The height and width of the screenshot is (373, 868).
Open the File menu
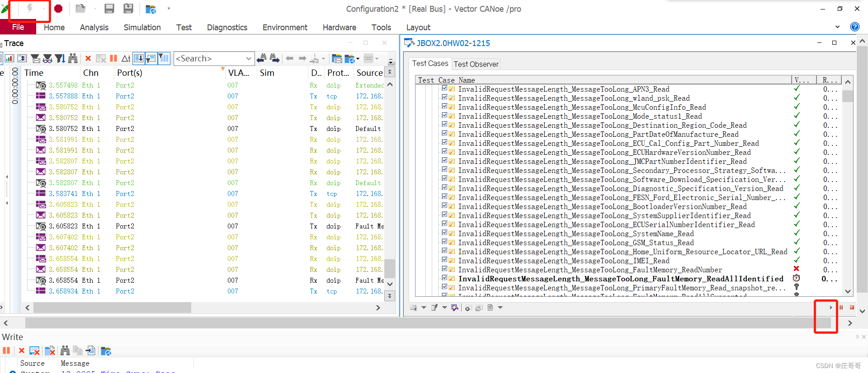tap(18, 27)
